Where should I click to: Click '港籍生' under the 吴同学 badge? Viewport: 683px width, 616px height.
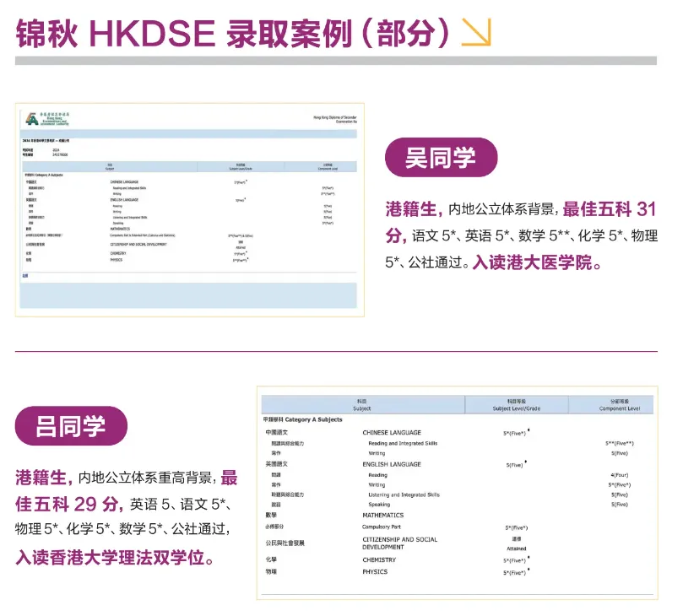411,209
